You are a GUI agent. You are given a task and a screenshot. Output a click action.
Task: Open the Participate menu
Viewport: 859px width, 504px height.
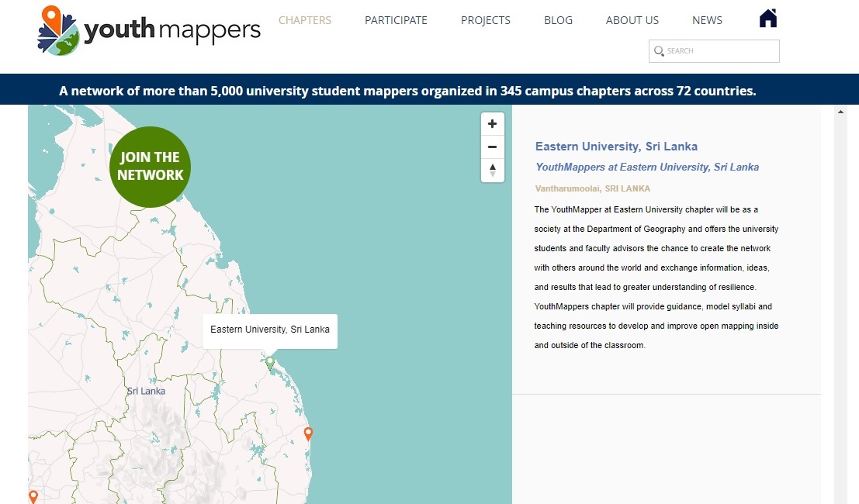point(396,20)
